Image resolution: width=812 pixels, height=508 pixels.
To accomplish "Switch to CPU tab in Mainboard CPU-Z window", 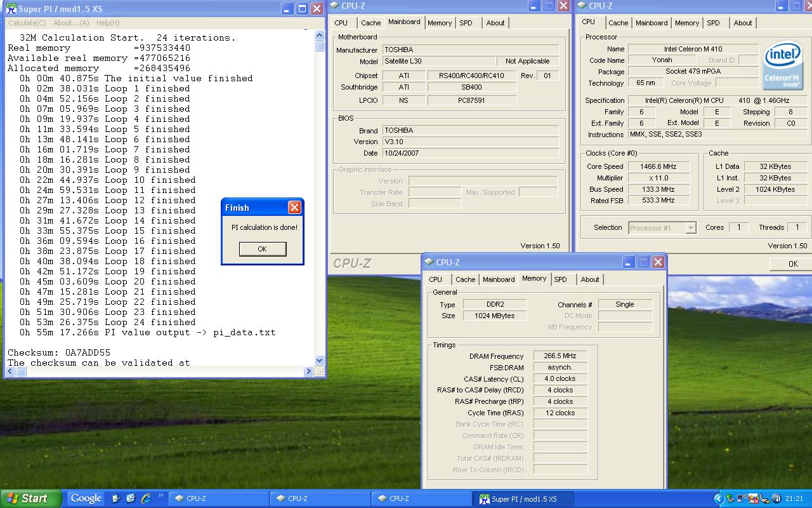I will (341, 23).
